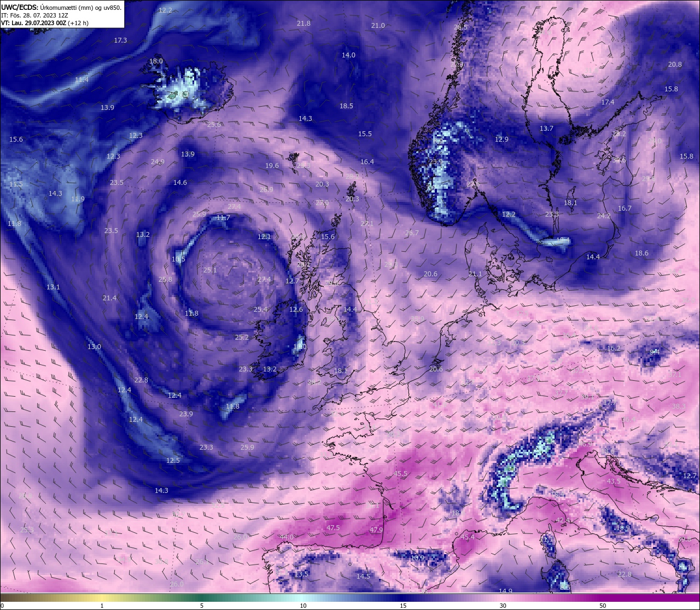Click the 47.5 value
The width and height of the screenshot is (700, 610).
(x=333, y=528)
